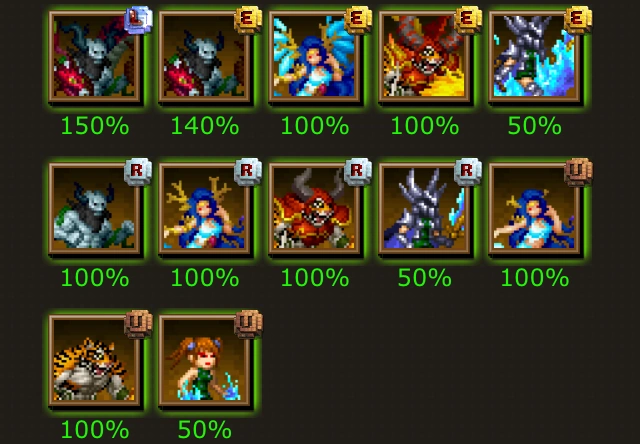Image resolution: width=640 pixels, height=444 pixels.
Task: Select the uncommon tiger beast portrait
Action: pos(95,361)
